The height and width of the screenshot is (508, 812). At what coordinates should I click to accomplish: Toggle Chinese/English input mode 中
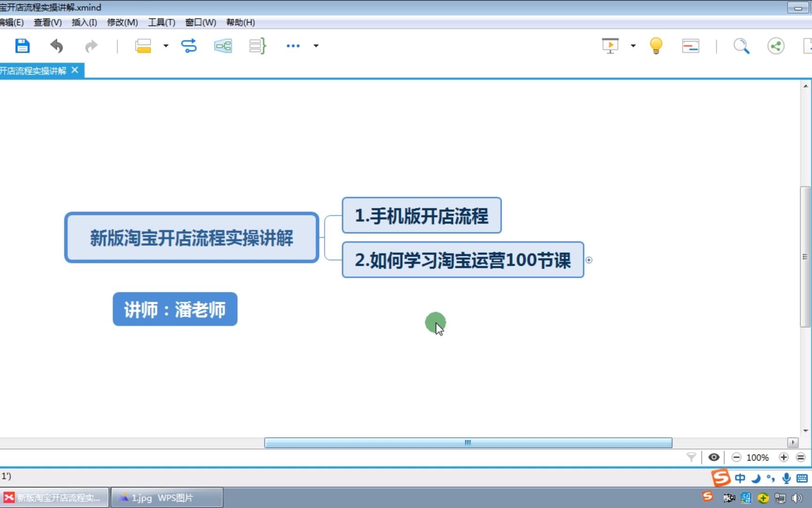[x=740, y=478]
